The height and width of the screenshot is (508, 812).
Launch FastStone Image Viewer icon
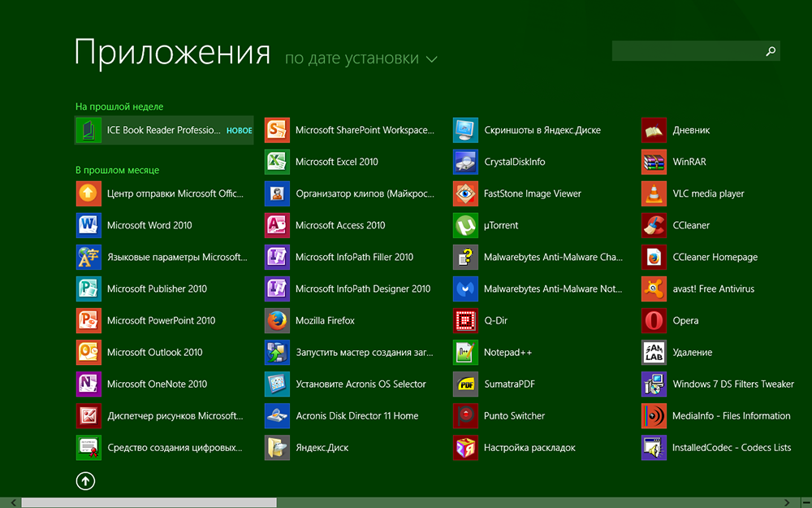pos(465,194)
